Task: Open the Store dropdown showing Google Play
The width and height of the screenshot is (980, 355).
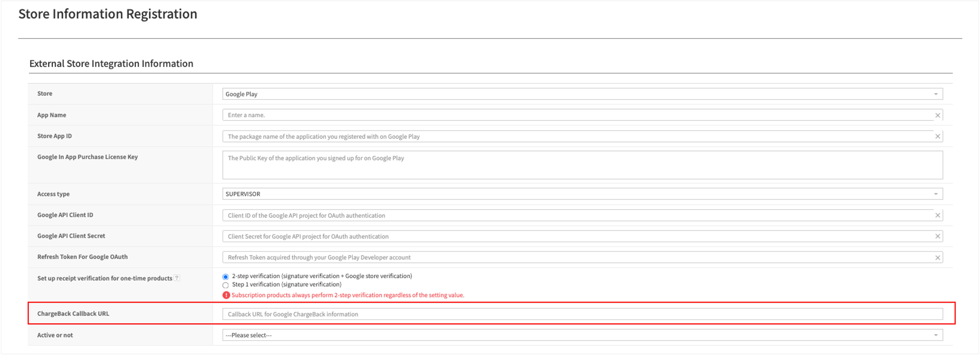Action: [x=582, y=94]
